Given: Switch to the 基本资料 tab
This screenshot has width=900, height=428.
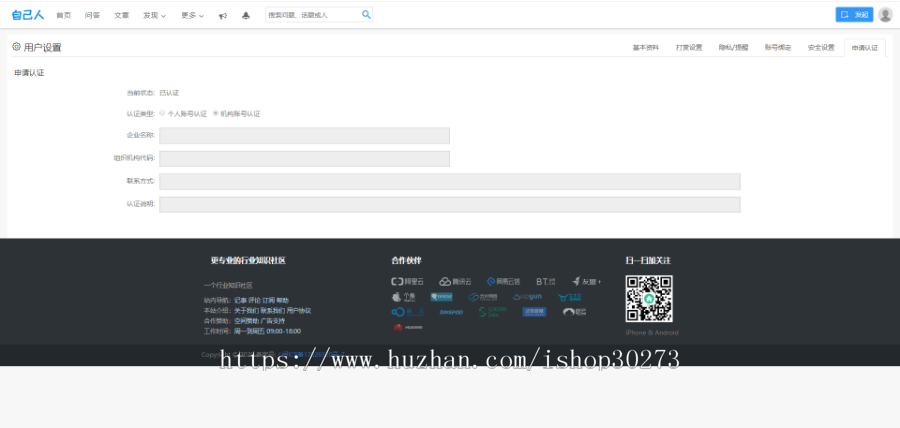Looking at the screenshot, I should 646,48.
